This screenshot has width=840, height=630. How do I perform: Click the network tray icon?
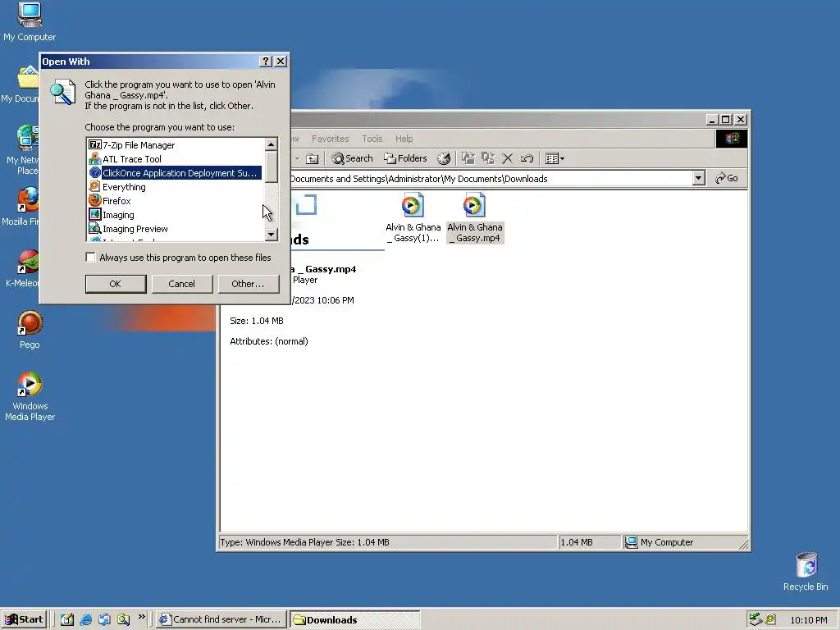756,619
